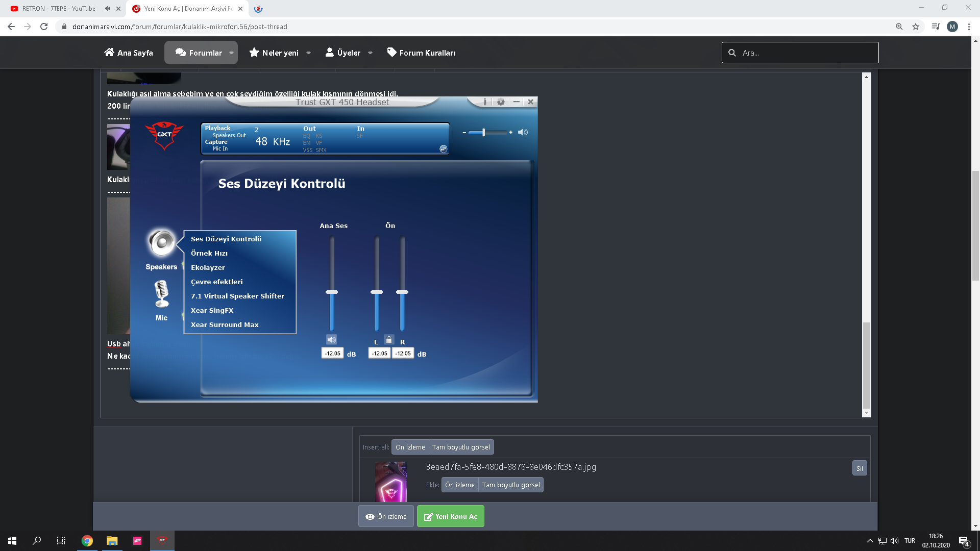Image resolution: width=980 pixels, height=551 pixels.
Task: Mute the master speaker at top right
Action: click(x=523, y=132)
